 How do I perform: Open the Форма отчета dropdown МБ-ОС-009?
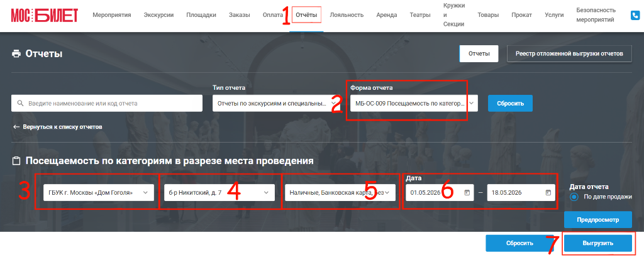pos(414,104)
